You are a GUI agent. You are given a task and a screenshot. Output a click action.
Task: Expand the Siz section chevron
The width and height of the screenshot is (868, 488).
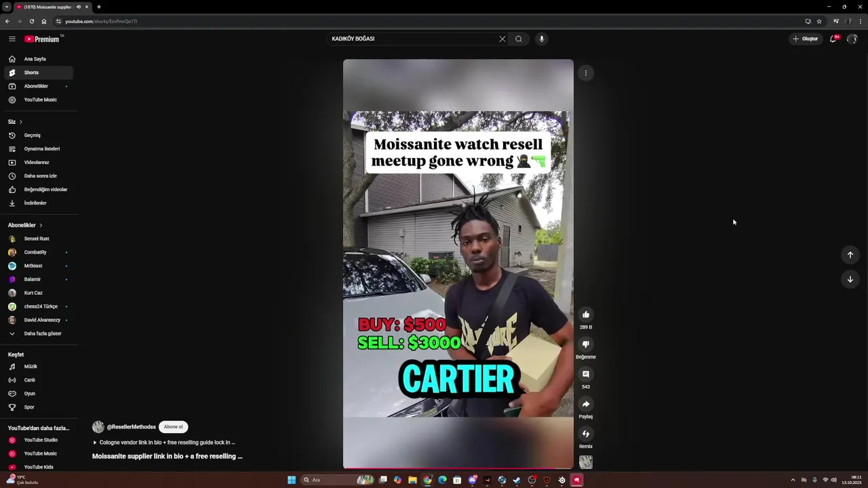click(x=20, y=122)
